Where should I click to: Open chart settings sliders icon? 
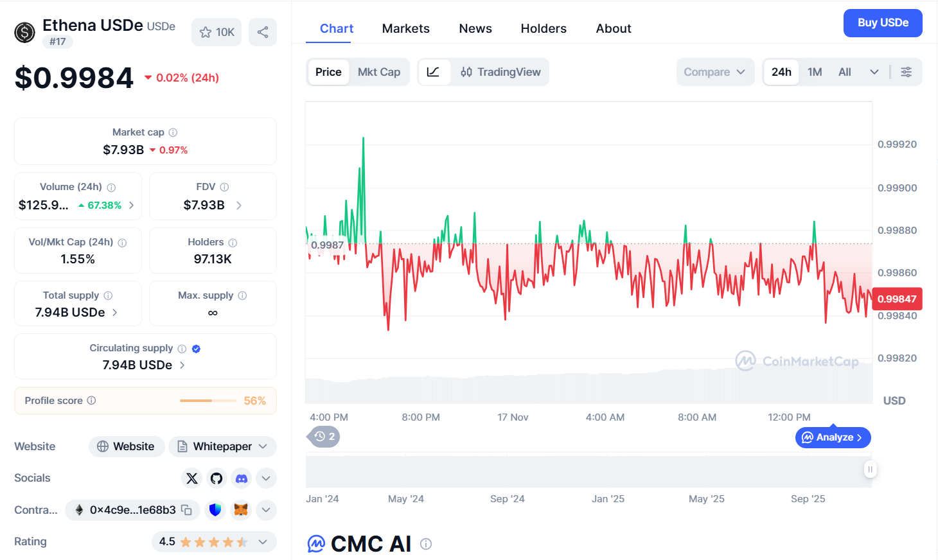(906, 72)
